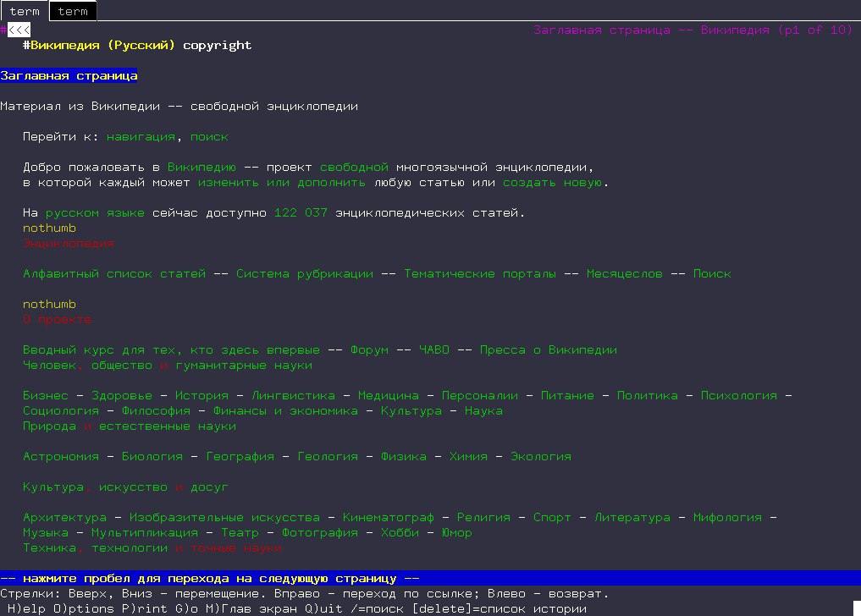The image size is (861, 616).
Task: Open the Мифология link
Action: click(727, 517)
